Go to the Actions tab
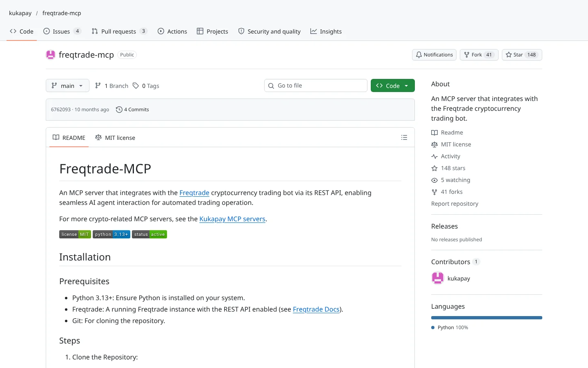Image resolution: width=588 pixels, height=368 pixels. (x=172, y=31)
